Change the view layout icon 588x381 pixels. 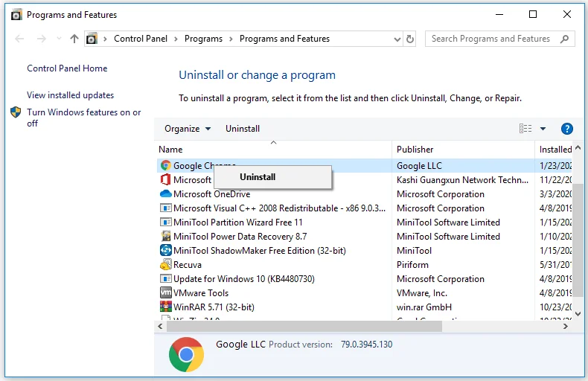[x=525, y=129]
